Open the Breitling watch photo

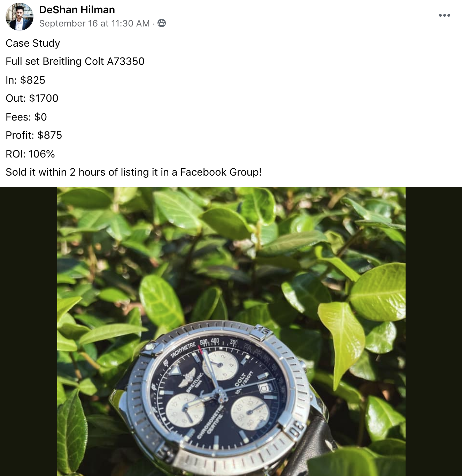(231, 331)
